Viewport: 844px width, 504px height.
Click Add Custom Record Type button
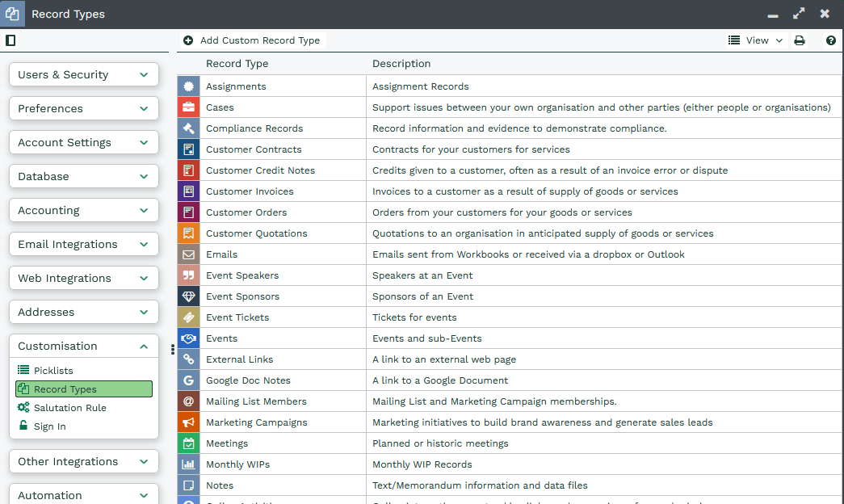[252, 40]
